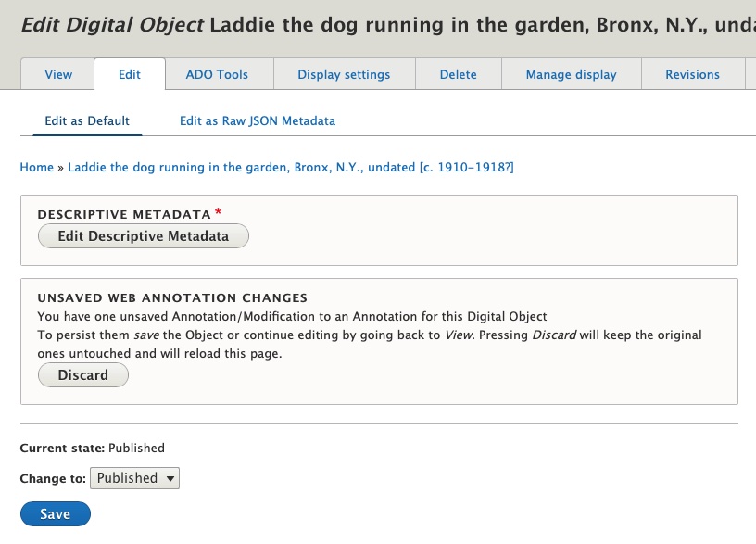
Task: Open the View tab
Action: [58, 74]
